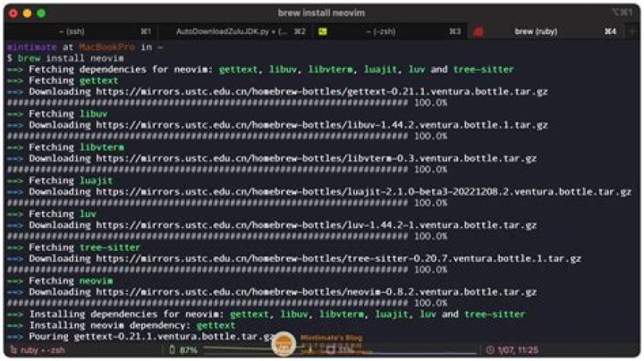Click the 'Installing dependencies for neovim' line
Viewport: 644px width, 361px height.
tap(267, 315)
